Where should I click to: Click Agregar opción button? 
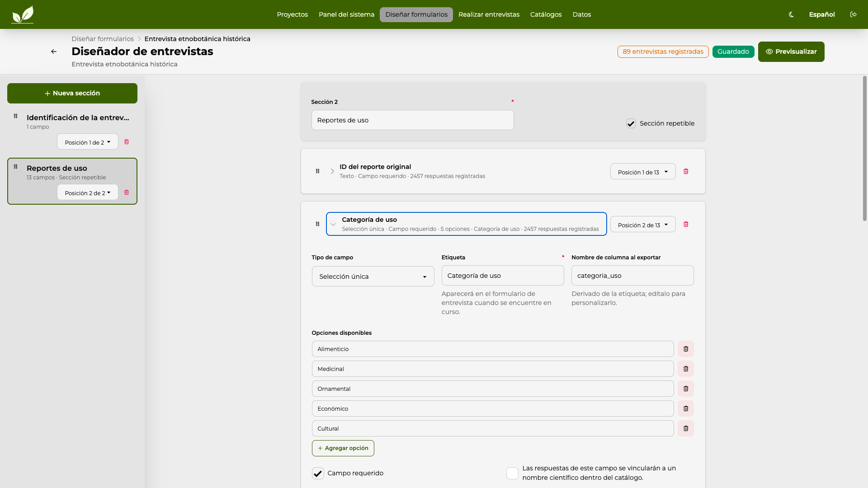click(x=343, y=448)
